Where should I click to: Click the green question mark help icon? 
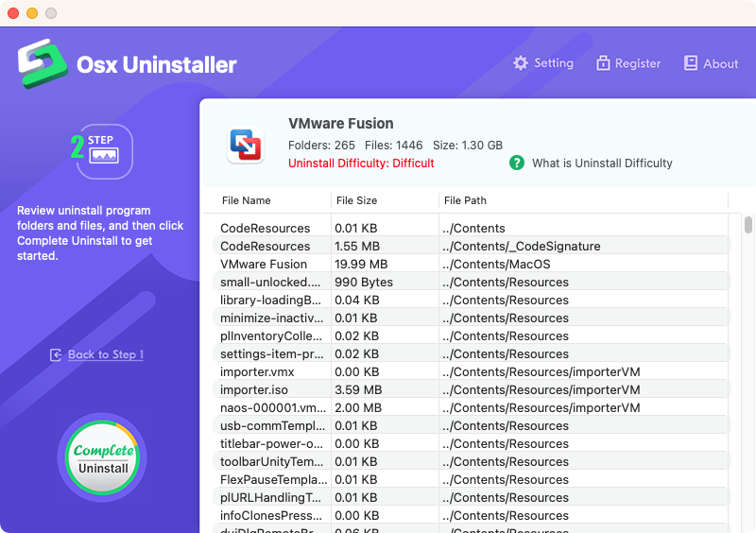coord(516,163)
